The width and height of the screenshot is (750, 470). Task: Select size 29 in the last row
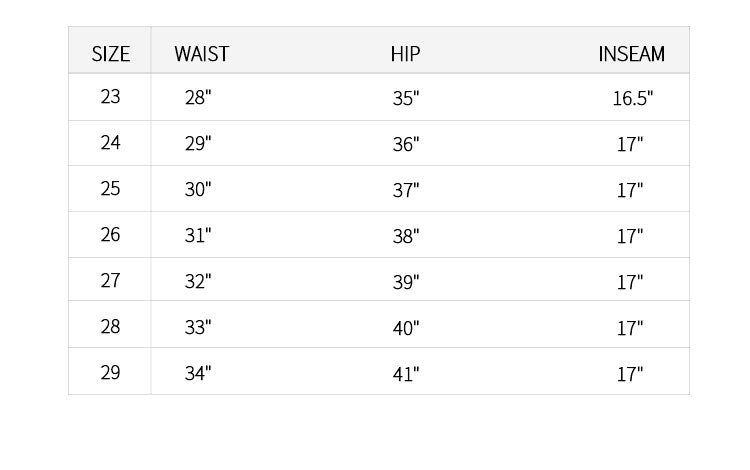[110, 373]
